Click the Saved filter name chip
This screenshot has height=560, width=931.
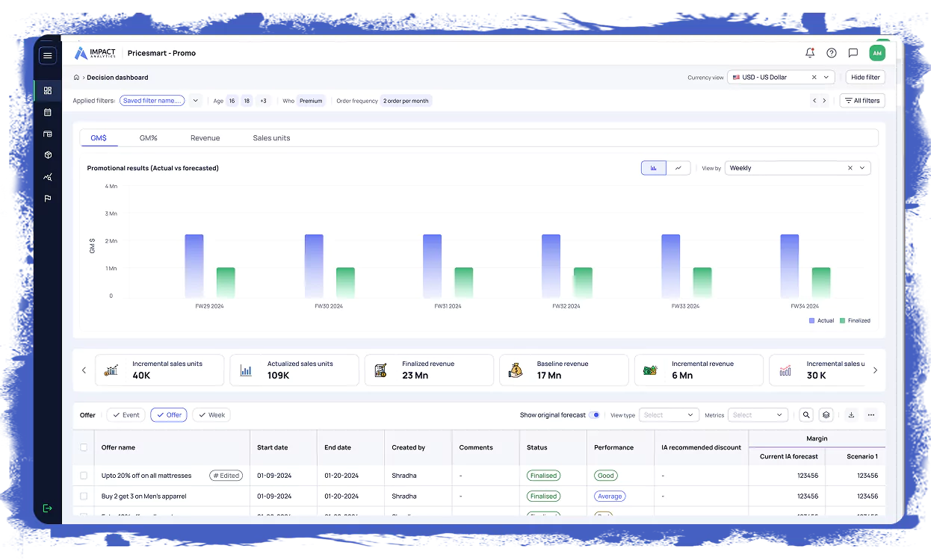(152, 101)
